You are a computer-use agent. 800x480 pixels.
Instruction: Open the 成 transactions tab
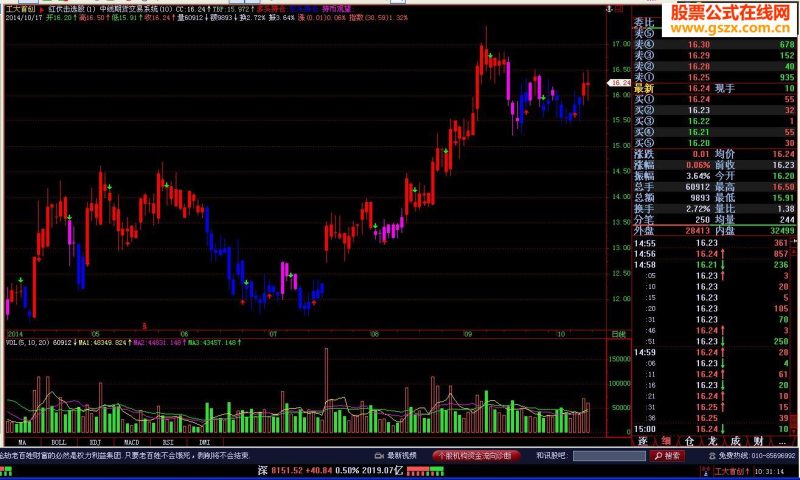click(735, 441)
